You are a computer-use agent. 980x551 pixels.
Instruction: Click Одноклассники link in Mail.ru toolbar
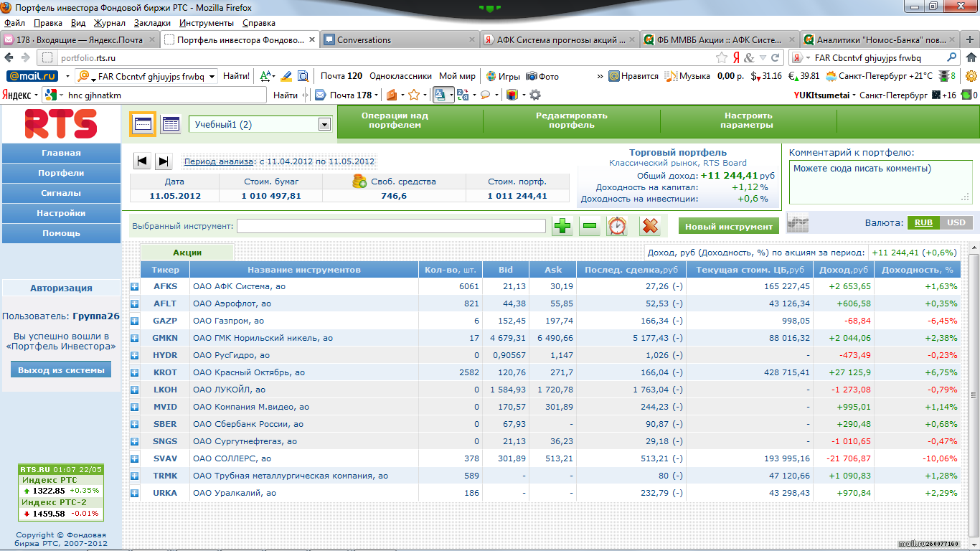click(x=400, y=76)
